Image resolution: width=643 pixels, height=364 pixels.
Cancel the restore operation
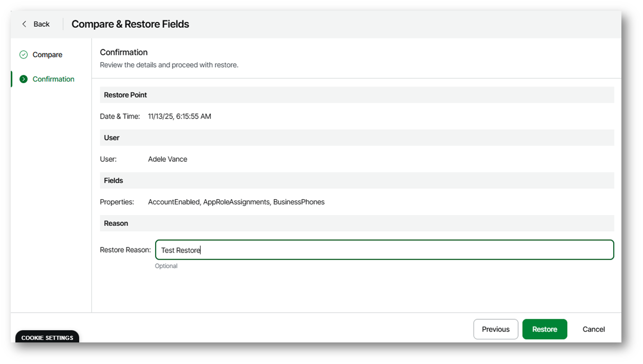pyautogui.click(x=593, y=329)
